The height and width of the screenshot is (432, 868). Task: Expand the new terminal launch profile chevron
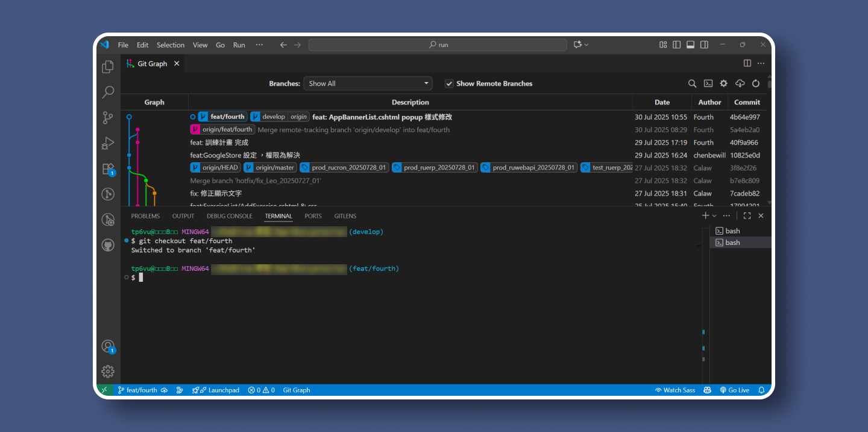pyautogui.click(x=714, y=216)
